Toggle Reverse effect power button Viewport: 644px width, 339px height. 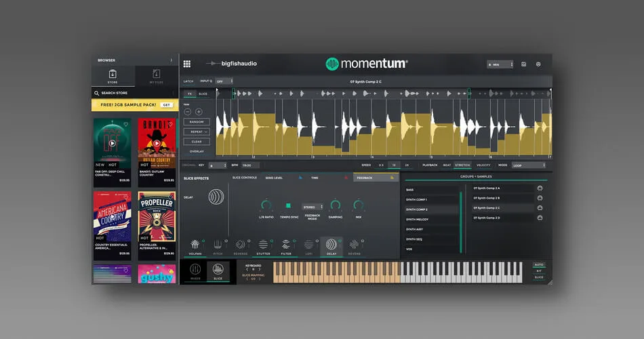249,241
